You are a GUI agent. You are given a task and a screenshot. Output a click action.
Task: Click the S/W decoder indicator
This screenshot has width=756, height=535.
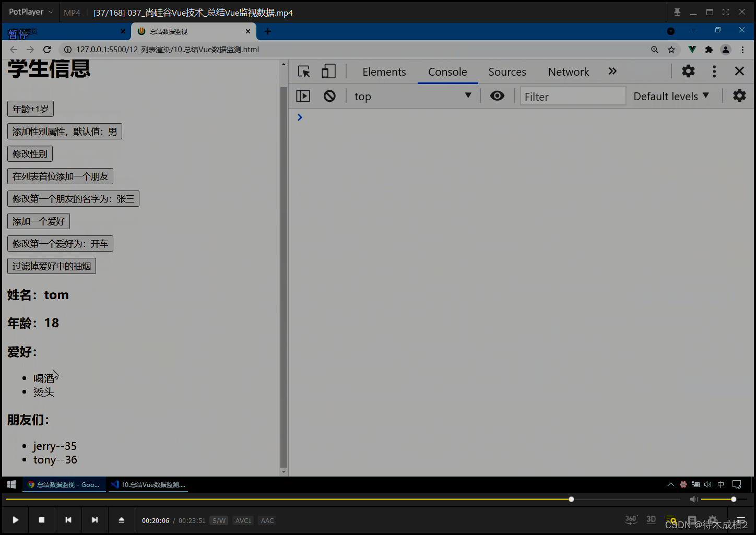click(x=219, y=520)
